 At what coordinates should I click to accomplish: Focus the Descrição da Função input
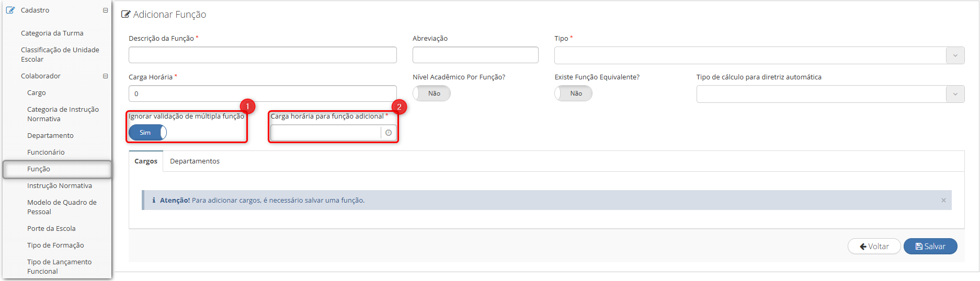[263, 55]
